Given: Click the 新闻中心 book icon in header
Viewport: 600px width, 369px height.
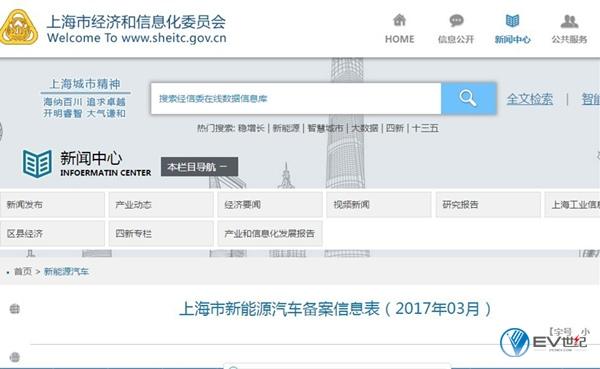Looking at the screenshot, I should (512, 21).
